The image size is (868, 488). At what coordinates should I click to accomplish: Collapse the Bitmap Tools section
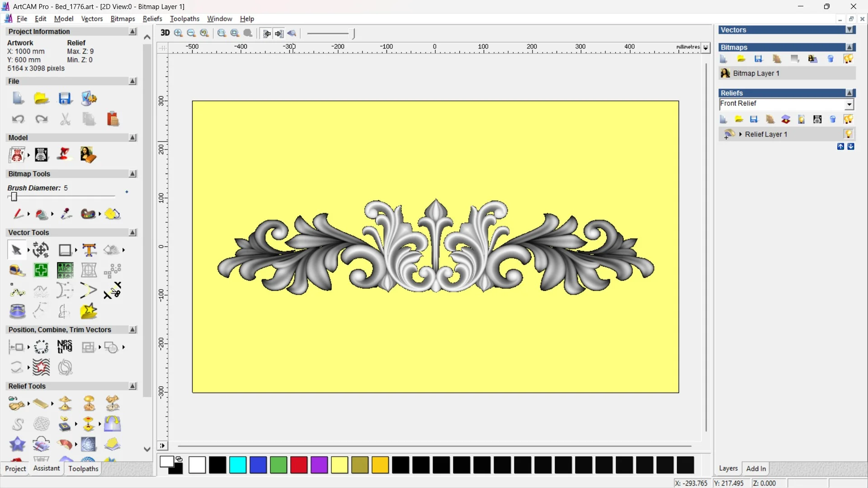133,174
